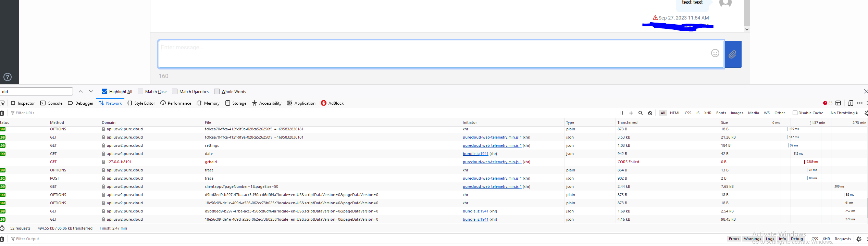Click the help question mark icon
This screenshot has width=868, height=246.
(x=8, y=77)
